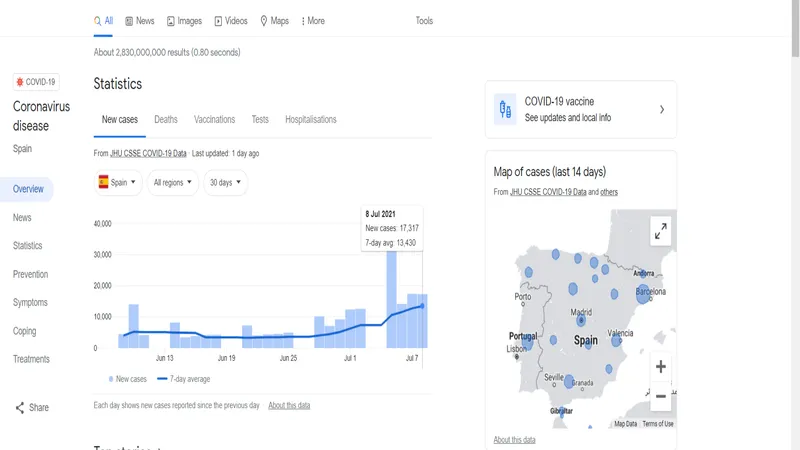Go to News in the sidebar

point(22,217)
